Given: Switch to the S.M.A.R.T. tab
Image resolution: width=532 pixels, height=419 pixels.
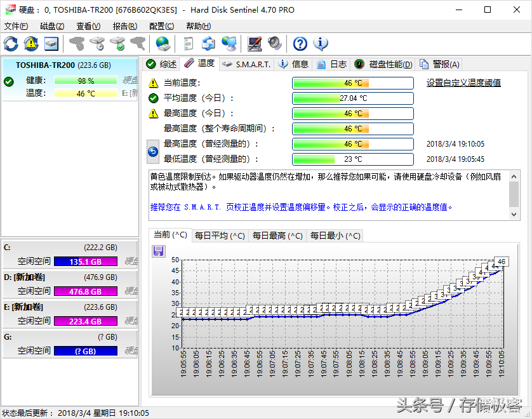Looking at the screenshot, I should tap(247, 64).
